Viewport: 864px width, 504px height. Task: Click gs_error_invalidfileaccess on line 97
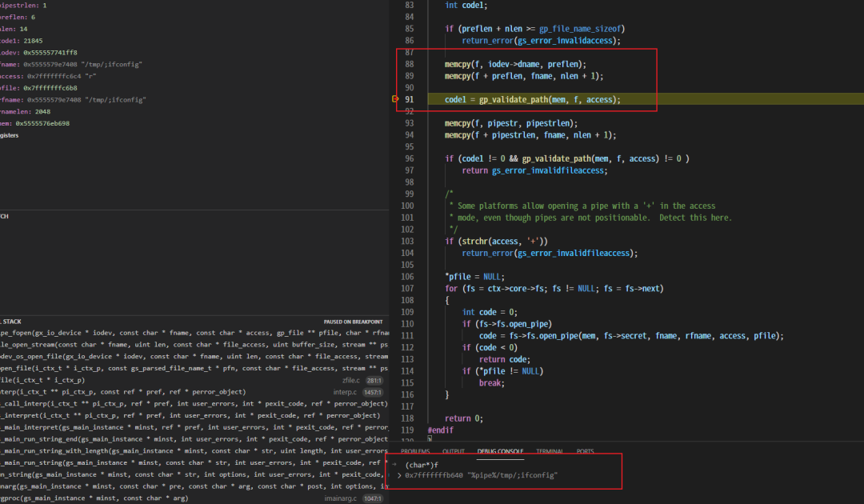[548, 170]
